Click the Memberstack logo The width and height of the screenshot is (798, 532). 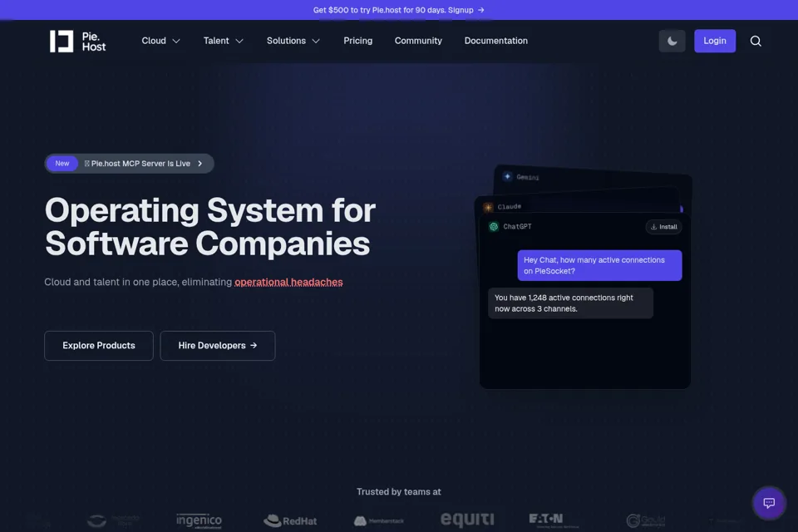click(379, 521)
